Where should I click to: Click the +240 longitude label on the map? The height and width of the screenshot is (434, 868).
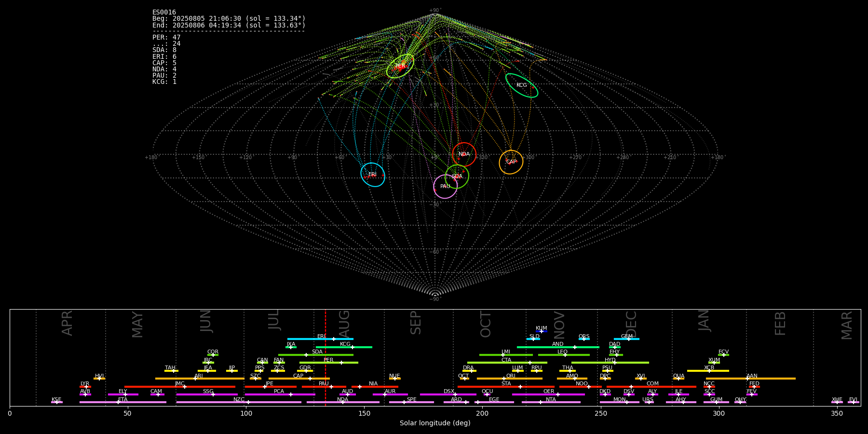623,158
